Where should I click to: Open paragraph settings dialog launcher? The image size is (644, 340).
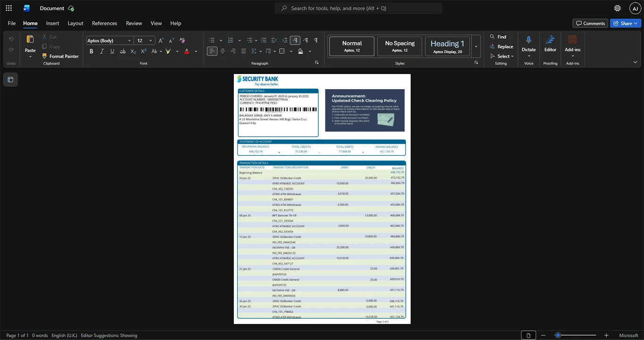point(317,63)
